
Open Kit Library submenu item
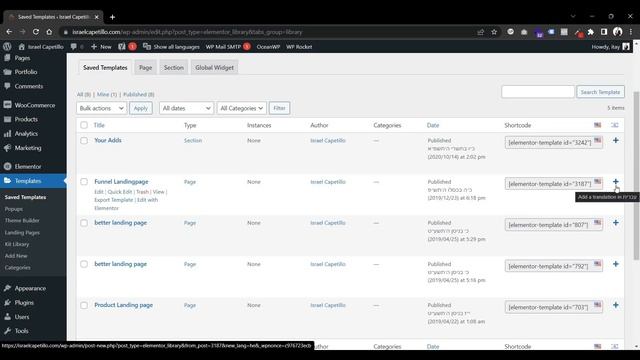[x=17, y=244]
